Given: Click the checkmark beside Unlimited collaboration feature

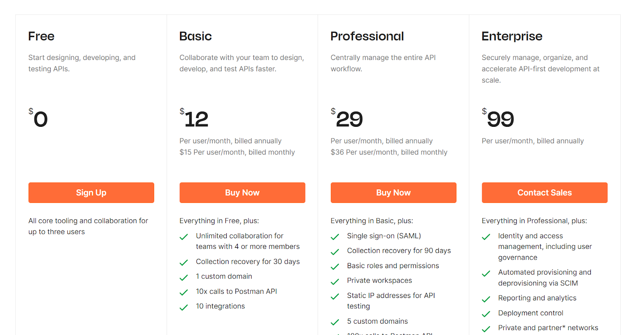Looking at the screenshot, I should point(184,237).
